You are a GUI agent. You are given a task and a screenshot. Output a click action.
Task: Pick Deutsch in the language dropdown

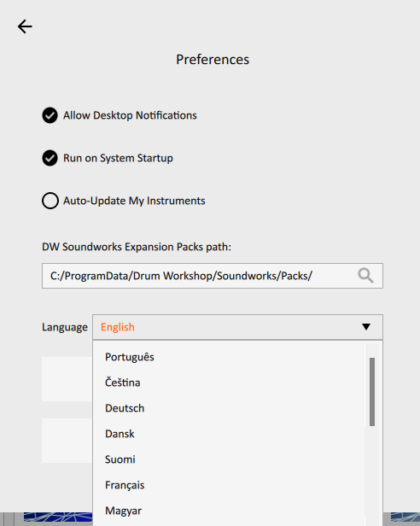tap(125, 408)
